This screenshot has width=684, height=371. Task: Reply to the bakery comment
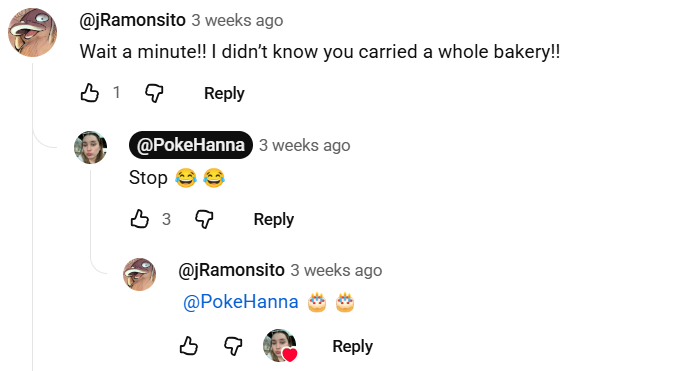pyautogui.click(x=224, y=93)
